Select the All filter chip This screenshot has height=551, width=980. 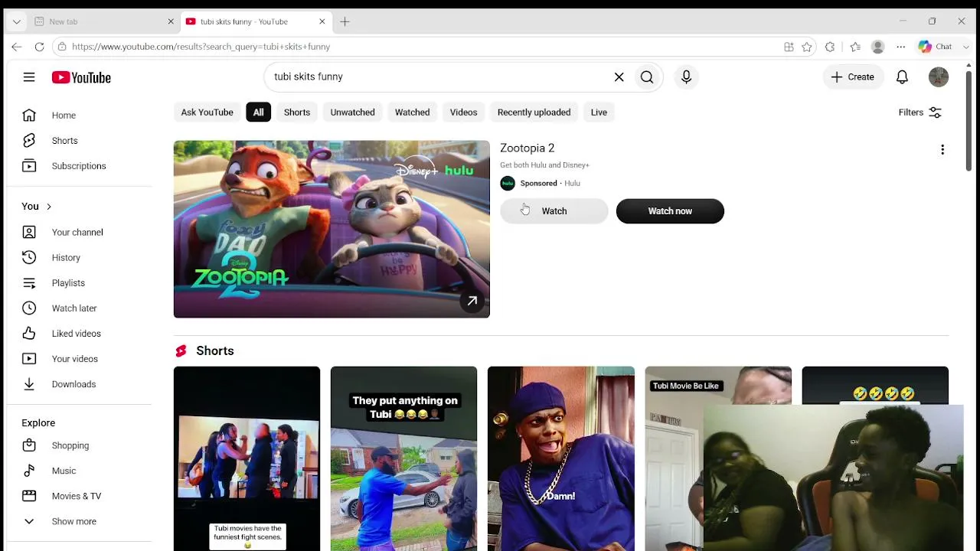click(259, 112)
